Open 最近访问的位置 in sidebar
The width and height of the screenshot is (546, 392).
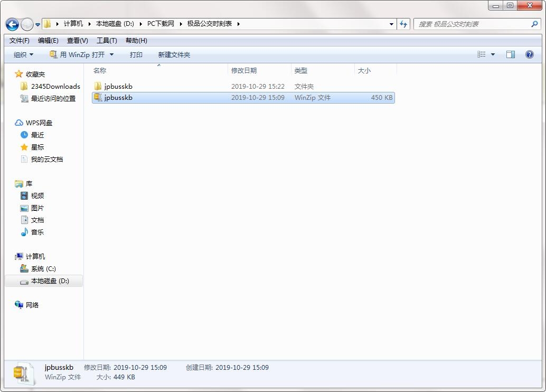[48, 99]
